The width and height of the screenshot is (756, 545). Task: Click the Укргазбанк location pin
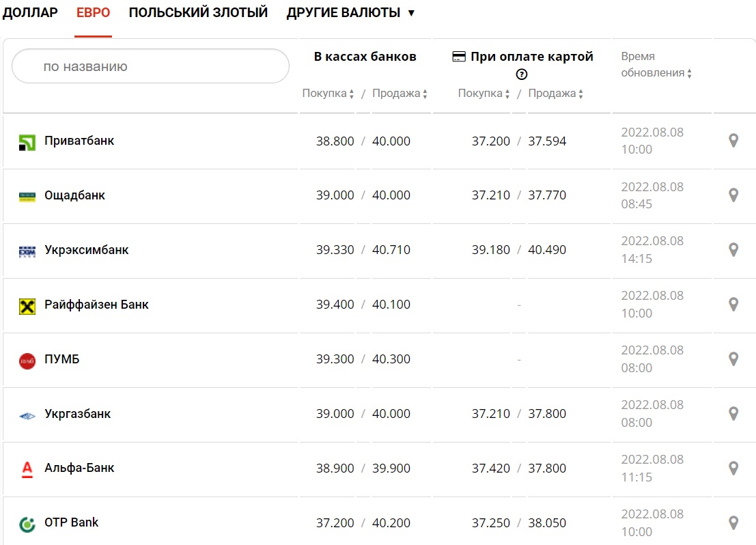[x=733, y=414]
